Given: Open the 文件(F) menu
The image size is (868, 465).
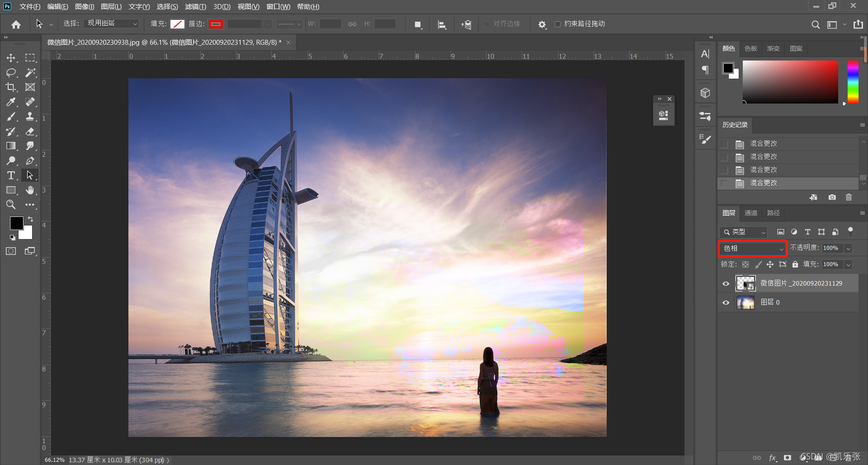Looking at the screenshot, I should coord(30,7).
